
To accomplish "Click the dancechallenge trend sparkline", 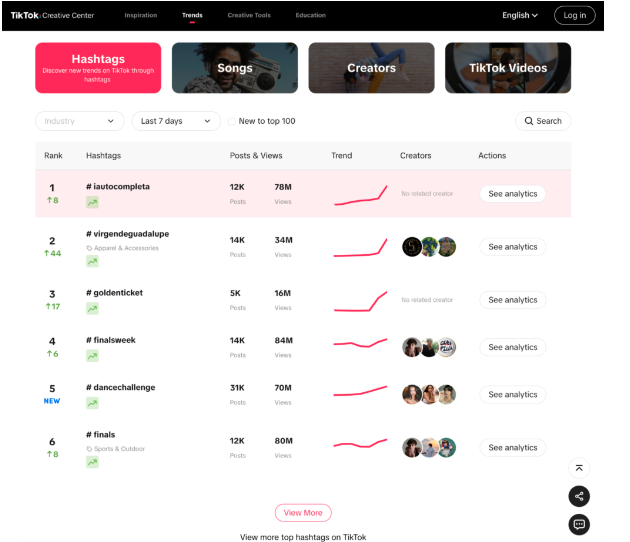I will tap(360, 391).
